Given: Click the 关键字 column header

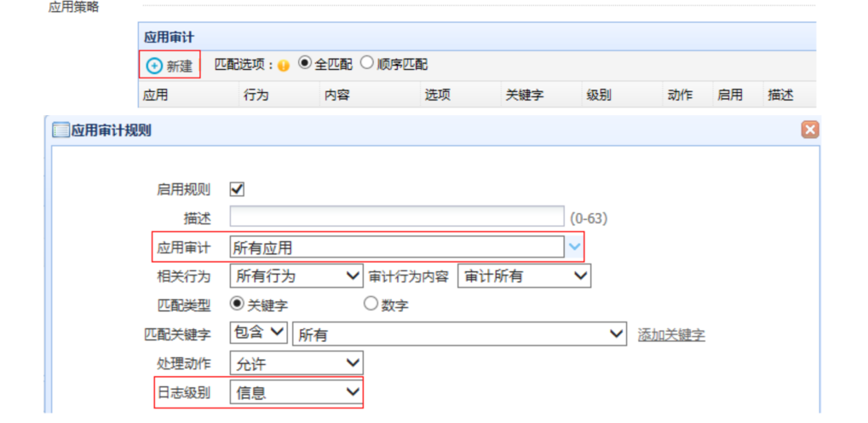Looking at the screenshot, I should [x=525, y=96].
